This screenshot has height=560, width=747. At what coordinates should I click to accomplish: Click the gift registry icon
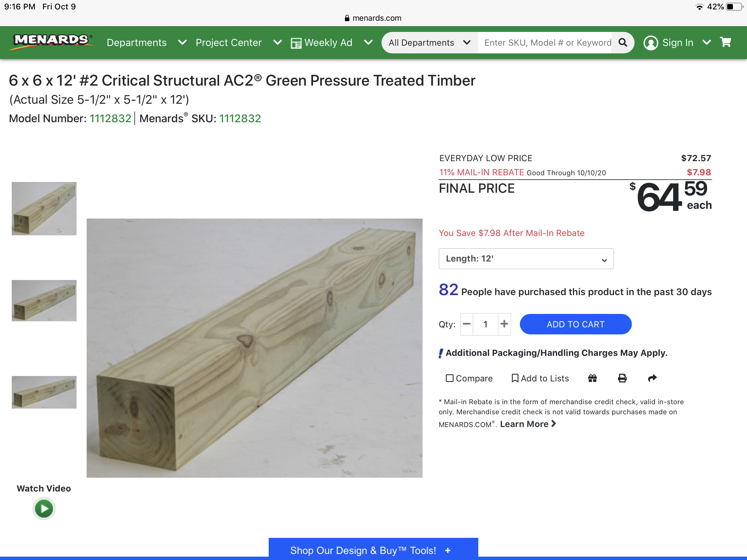pos(592,378)
